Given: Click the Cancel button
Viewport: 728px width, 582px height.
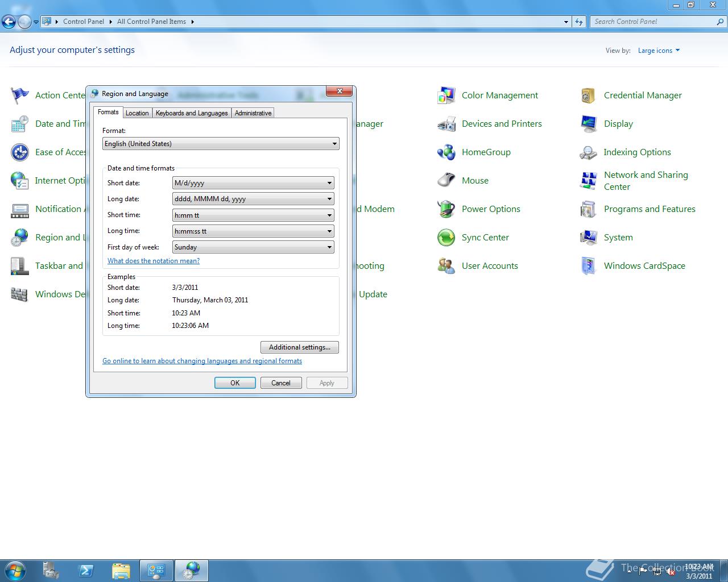Looking at the screenshot, I should click(x=281, y=383).
